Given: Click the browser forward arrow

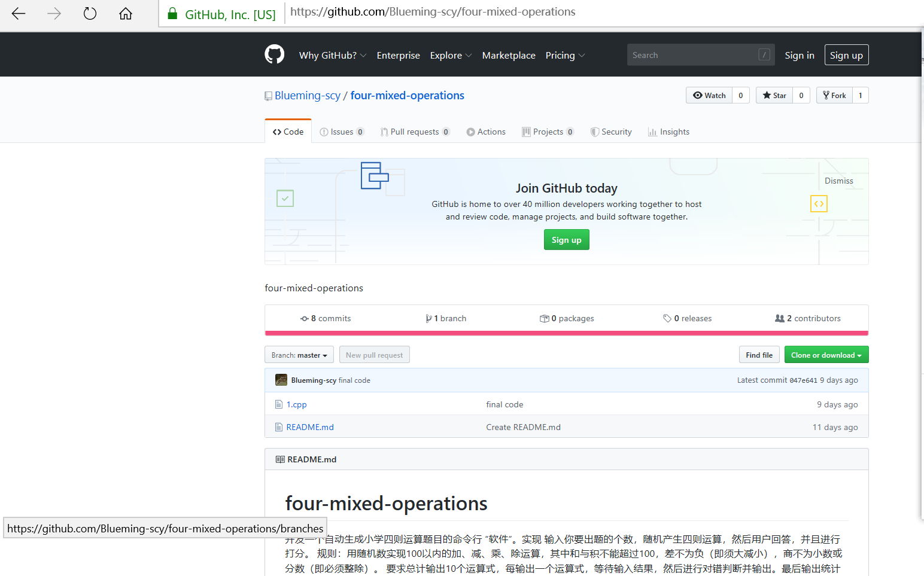Looking at the screenshot, I should [x=54, y=13].
